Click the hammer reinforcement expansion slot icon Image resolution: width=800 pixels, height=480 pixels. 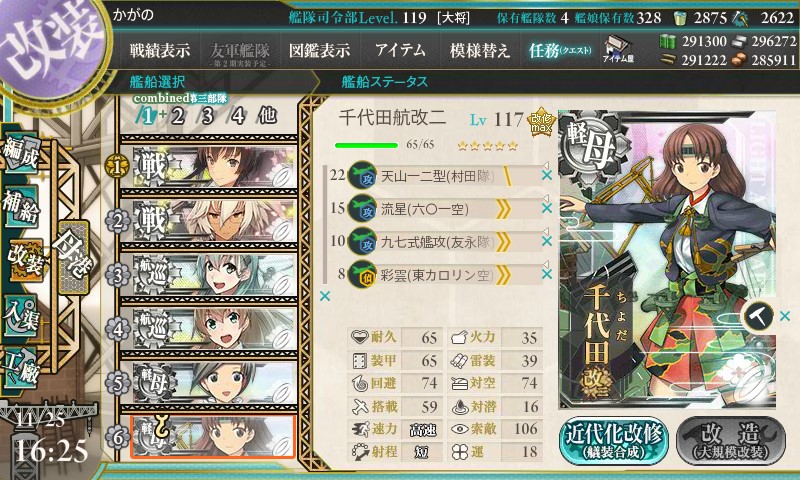click(x=759, y=316)
